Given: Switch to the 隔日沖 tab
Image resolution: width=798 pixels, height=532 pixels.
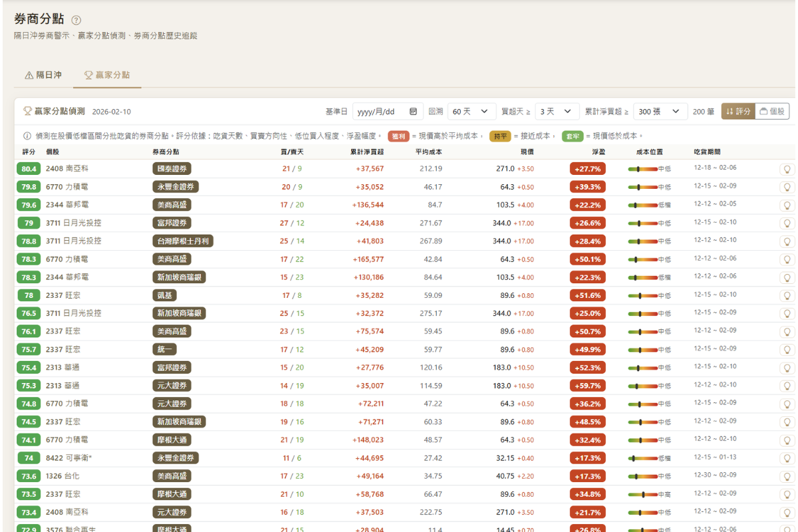Looking at the screenshot, I should pyautogui.click(x=43, y=75).
